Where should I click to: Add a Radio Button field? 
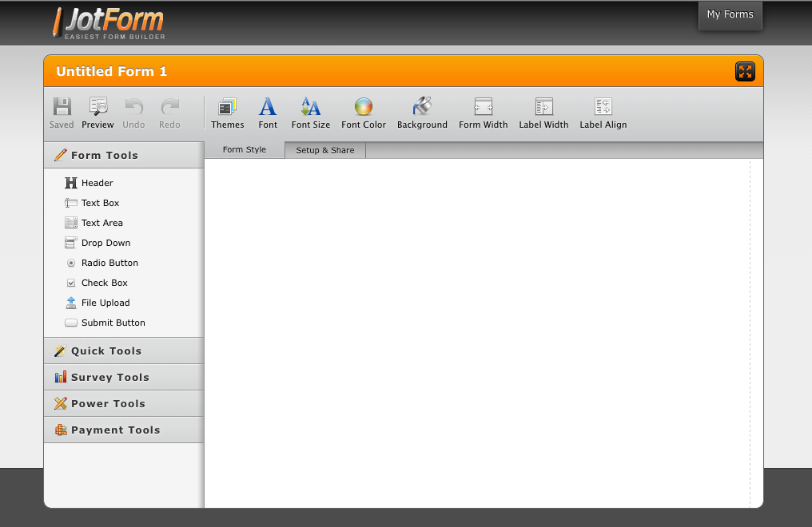(109, 263)
